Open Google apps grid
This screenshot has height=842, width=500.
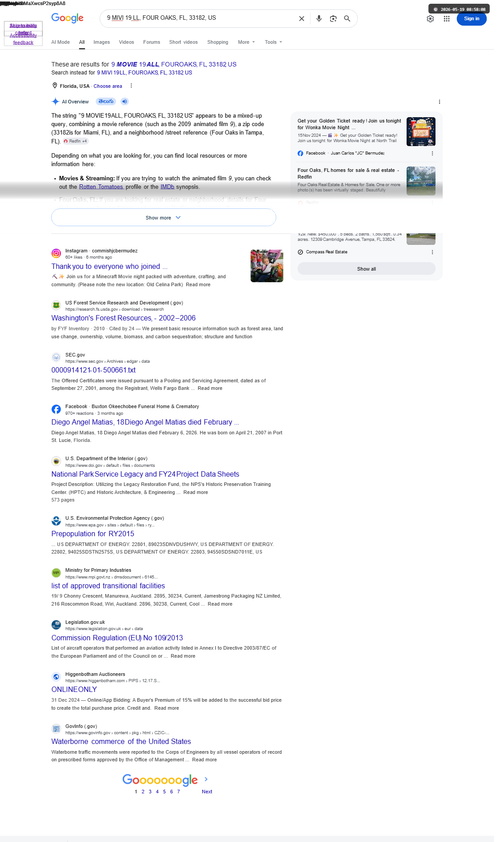click(446, 19)
